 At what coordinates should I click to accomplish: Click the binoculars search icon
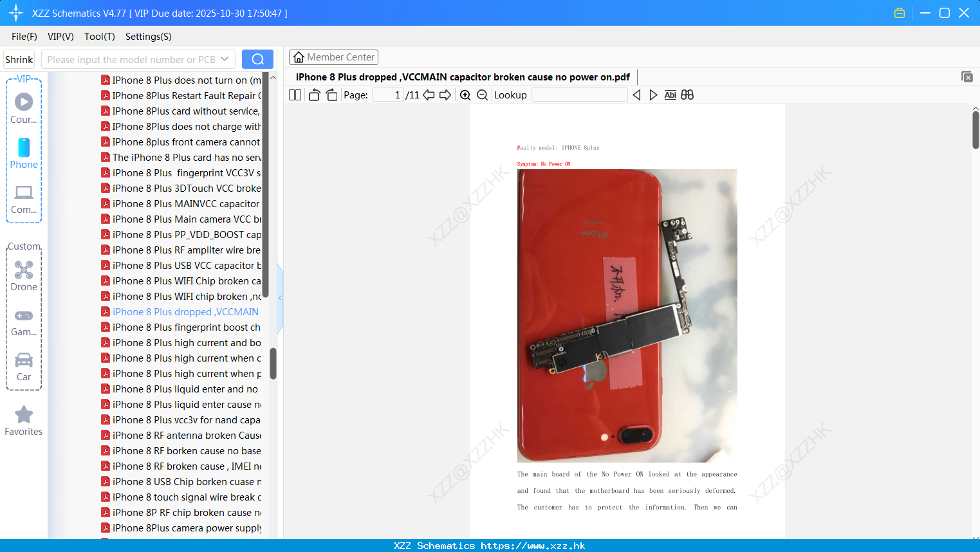pyautogui.click(x=687, y=95)
